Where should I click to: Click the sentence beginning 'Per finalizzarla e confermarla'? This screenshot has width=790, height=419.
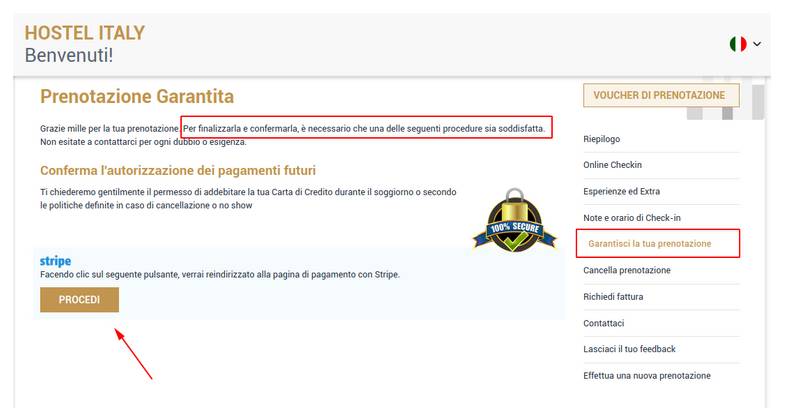tap(364, 128)
